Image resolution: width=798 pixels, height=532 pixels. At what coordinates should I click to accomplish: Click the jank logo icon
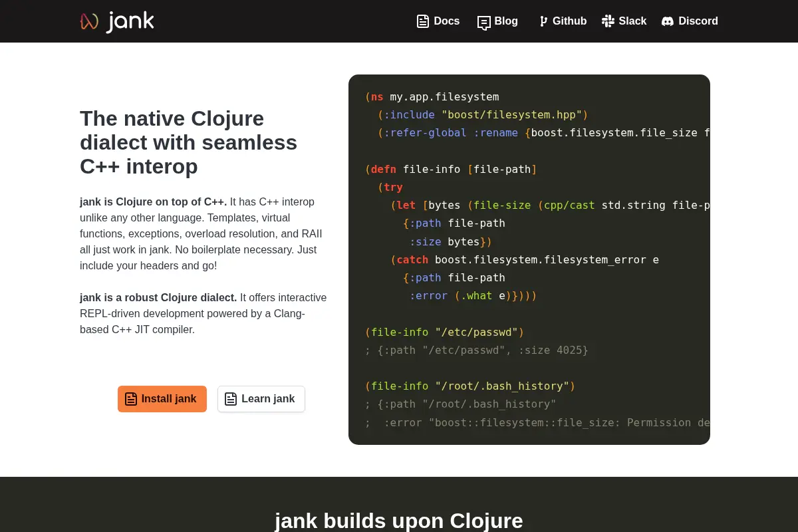coord(89,21)
